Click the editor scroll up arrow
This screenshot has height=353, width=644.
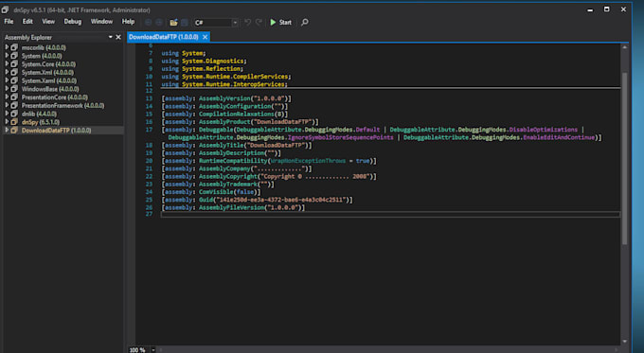[624, 47]
